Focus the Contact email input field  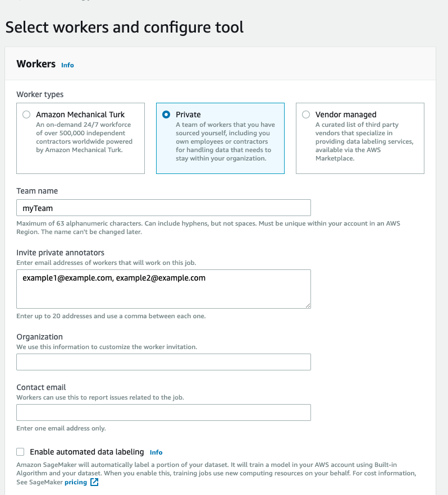tap(163, 412)
